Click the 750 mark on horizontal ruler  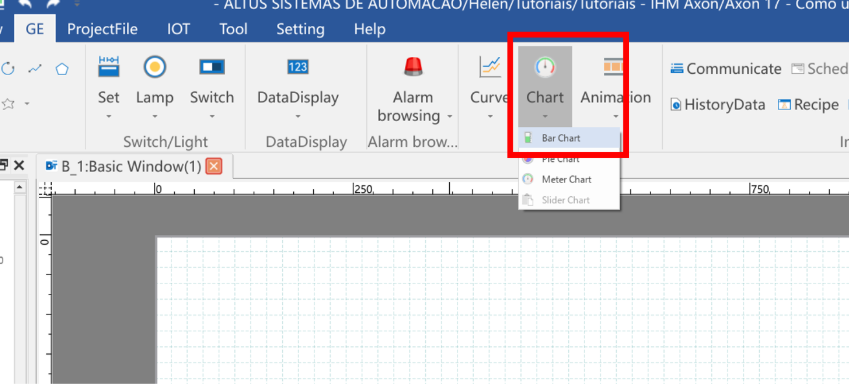[x=760, y=189]
